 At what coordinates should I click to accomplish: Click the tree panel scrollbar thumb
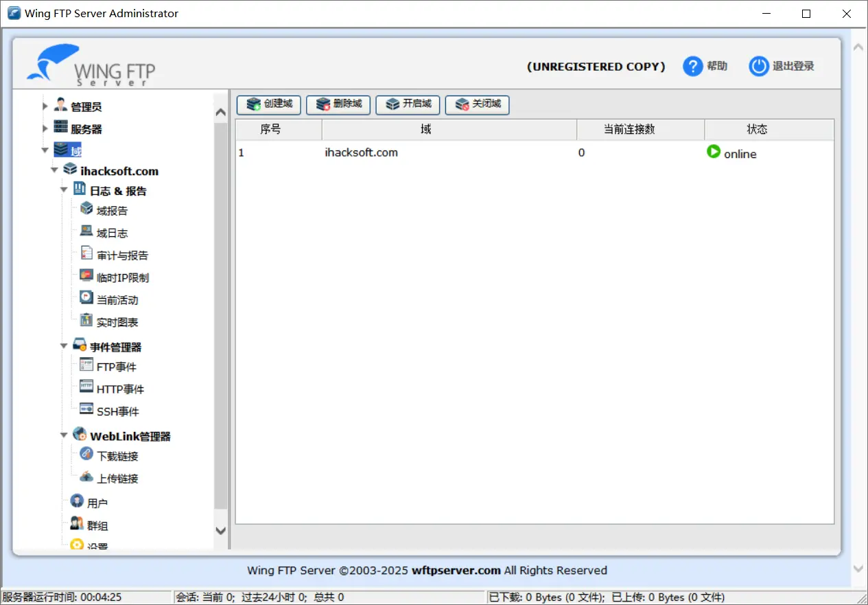pyautogui.click(x=220, y=316)
